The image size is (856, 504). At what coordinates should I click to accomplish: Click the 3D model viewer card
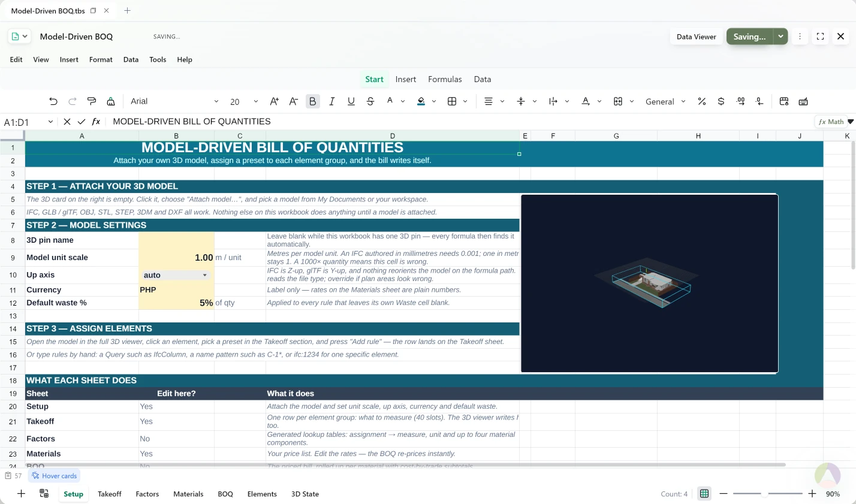point(650,283)
